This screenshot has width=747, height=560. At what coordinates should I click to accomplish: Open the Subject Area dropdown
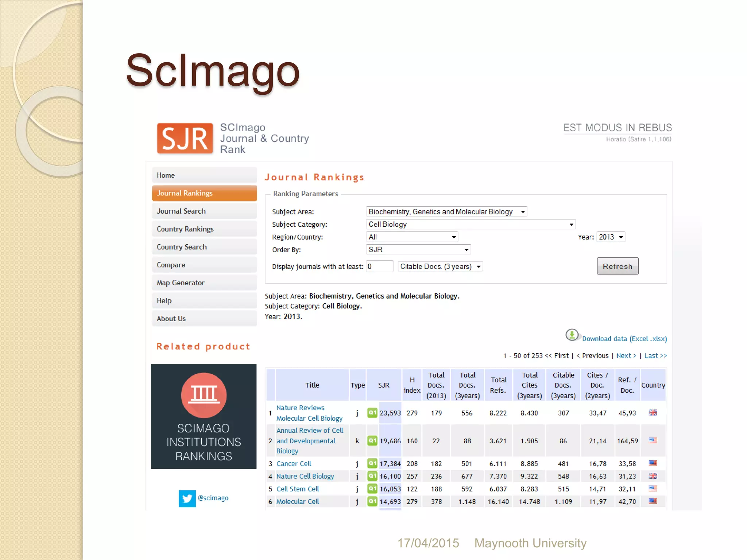point(446,211)
